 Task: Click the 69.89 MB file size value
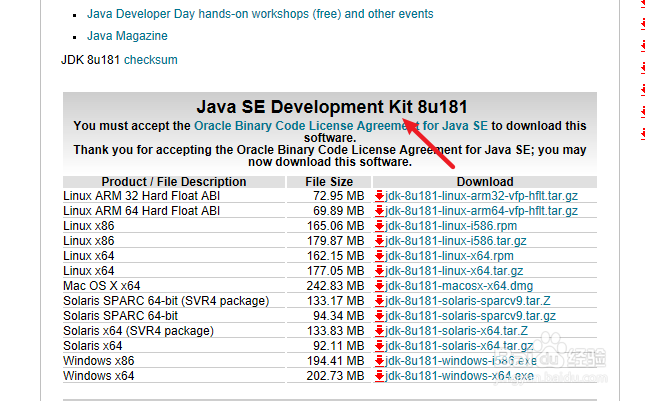click(x=339, y=211)
